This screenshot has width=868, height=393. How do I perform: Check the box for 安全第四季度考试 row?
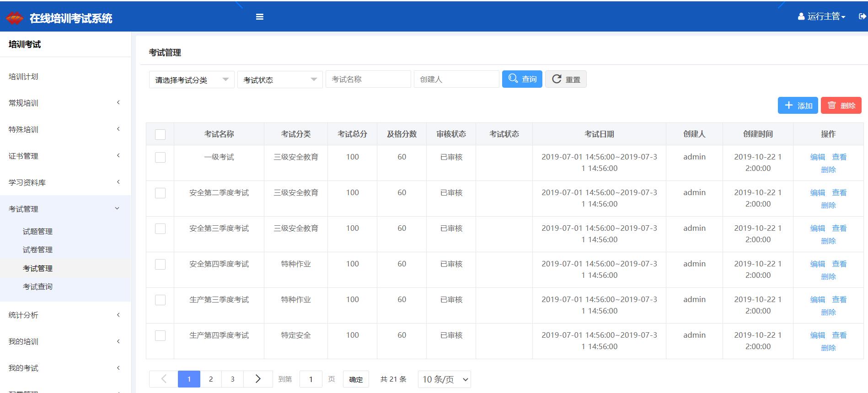[x=160, y=264]
